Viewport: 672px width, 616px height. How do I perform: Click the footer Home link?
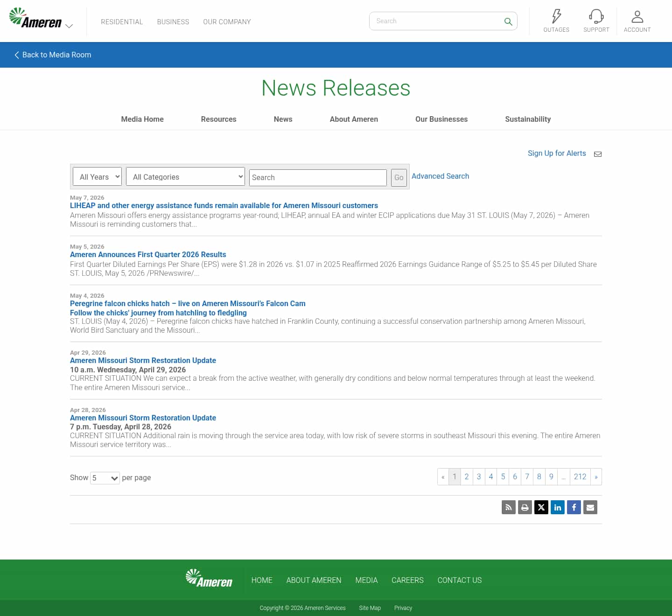pos(262,581)
